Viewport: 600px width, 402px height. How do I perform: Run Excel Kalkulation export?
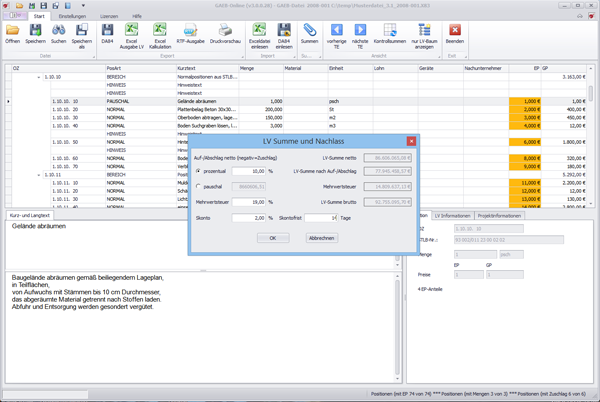(x=160, y=36)
